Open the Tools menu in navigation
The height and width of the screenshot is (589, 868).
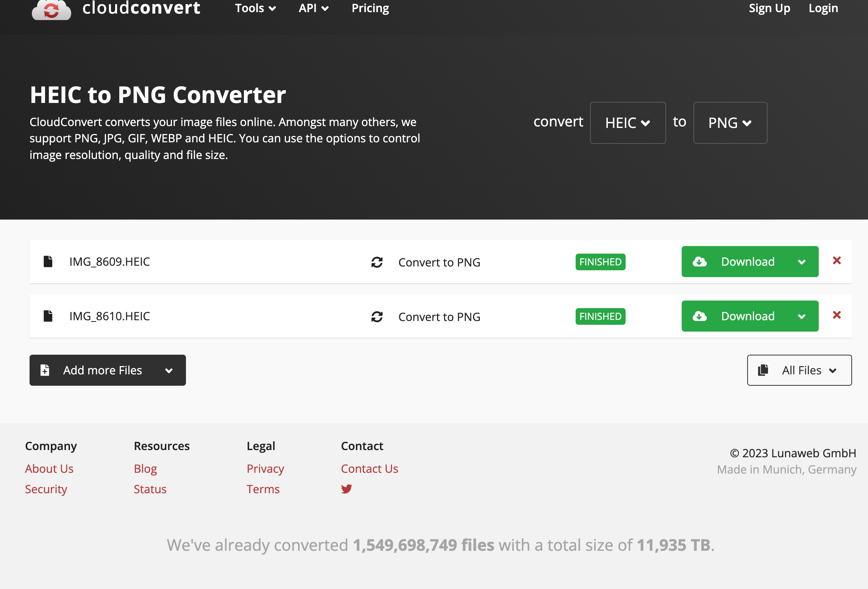[255, 8]
